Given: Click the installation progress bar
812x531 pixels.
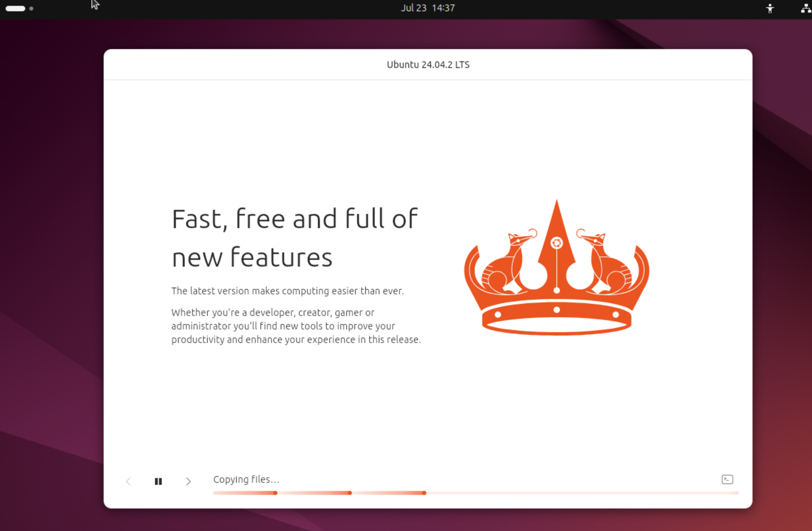Looking at the screenshot, I should 476,493.
